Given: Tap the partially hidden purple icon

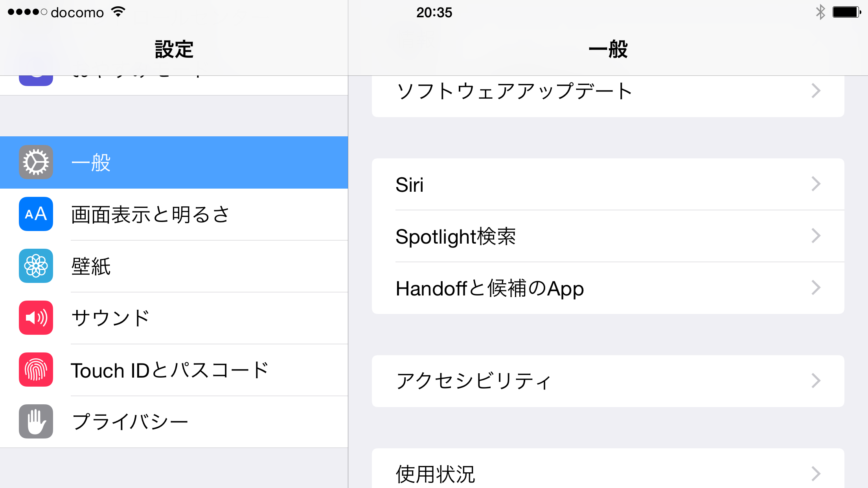Looking at the screenshot, I should pyautogui.click(x=36, y=80).
